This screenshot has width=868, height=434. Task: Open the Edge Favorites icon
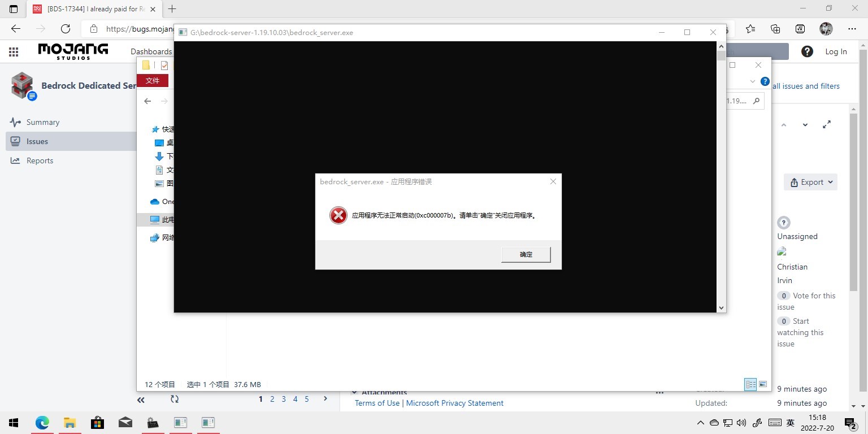tap(750, 29)
